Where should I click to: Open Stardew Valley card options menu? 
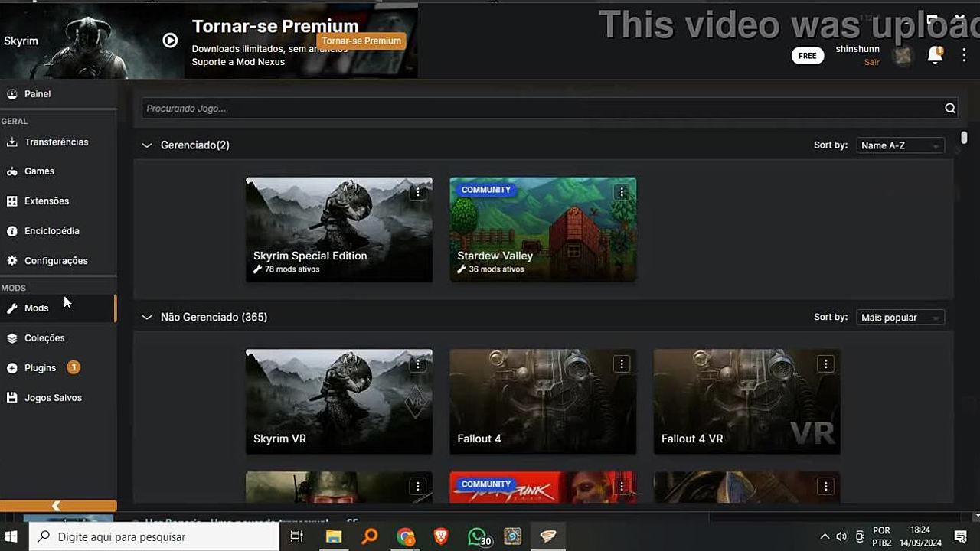622,193
